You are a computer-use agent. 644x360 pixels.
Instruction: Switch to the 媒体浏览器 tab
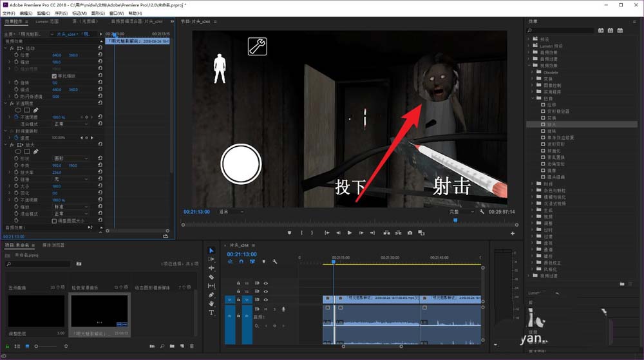52,245
